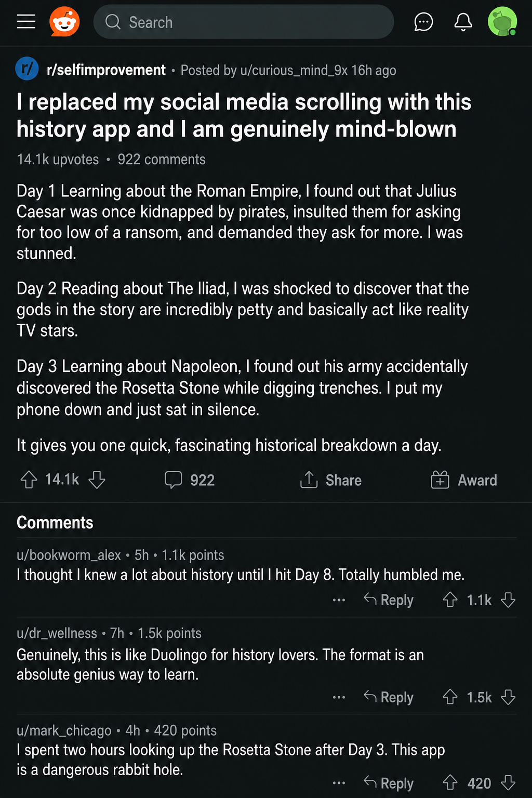Expand more options on mark_chicago's comment
This screenshot has width=532, height=798.
coord(339,783)
